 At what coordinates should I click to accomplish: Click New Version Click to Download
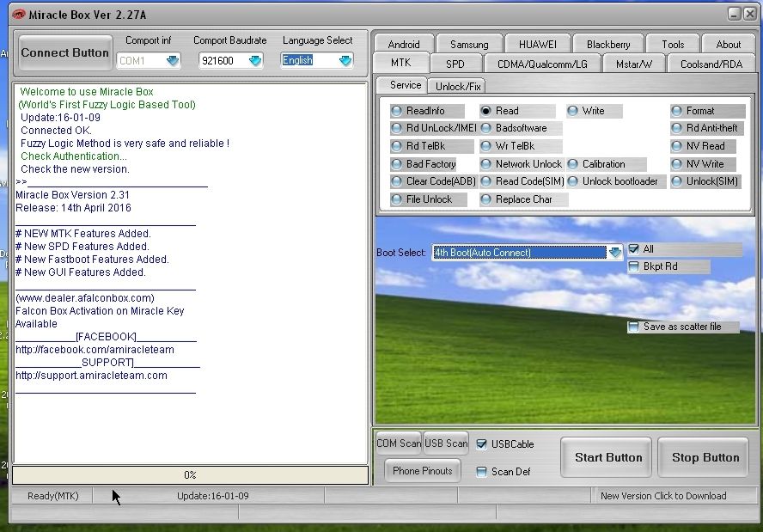[663, 496]
